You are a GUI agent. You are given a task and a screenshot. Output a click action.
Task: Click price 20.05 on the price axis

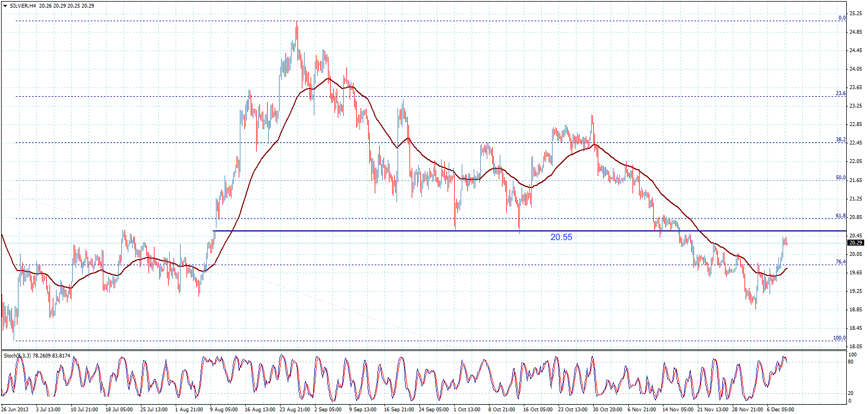click(x=855, y=254)
